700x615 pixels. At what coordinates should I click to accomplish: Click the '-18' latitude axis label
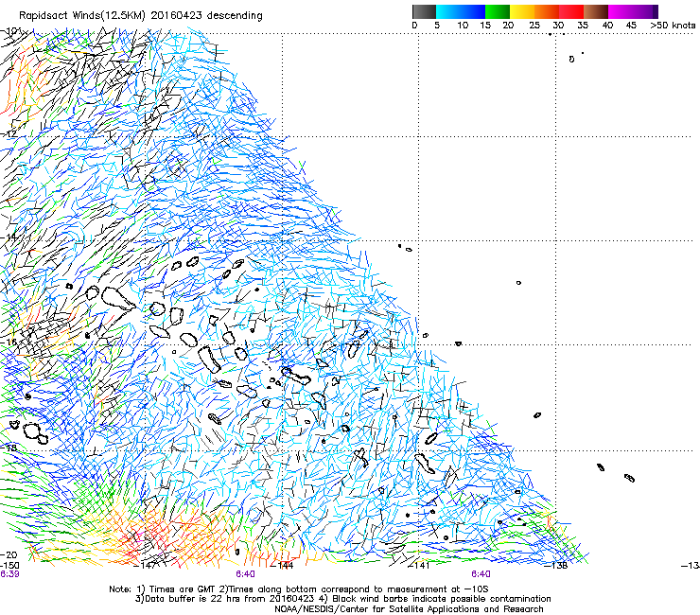click(8, 448)
